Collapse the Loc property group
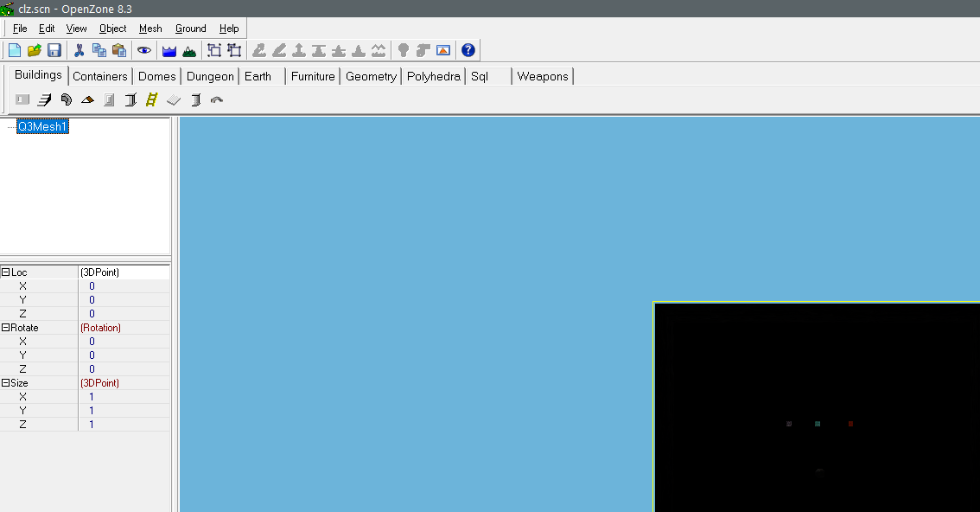The width and height of the screenshot is (980, 512). point(5,272)
